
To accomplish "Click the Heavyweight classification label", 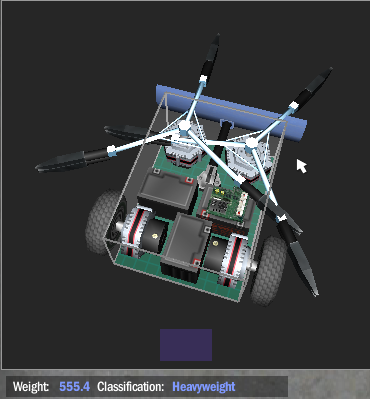I will 204,387.
